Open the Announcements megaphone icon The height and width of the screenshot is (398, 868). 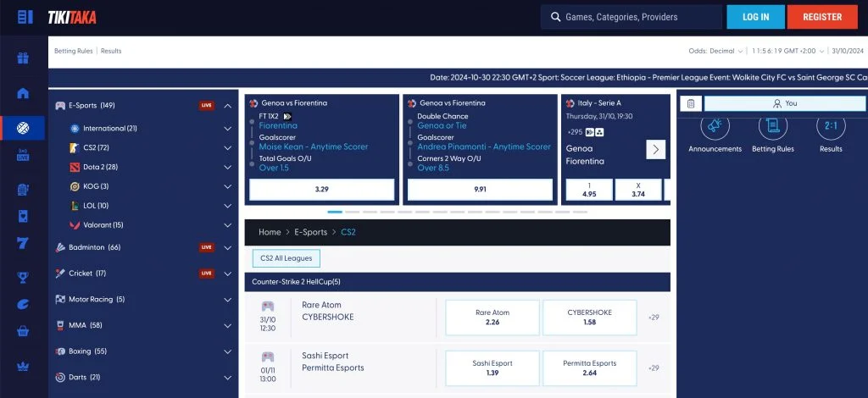pos(715,128)
